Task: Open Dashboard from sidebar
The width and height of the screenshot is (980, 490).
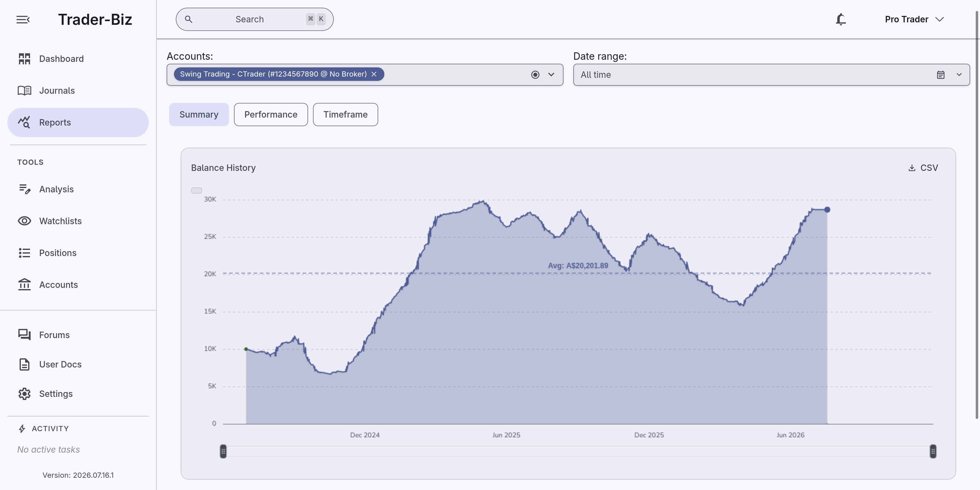Action: (77, 58)
